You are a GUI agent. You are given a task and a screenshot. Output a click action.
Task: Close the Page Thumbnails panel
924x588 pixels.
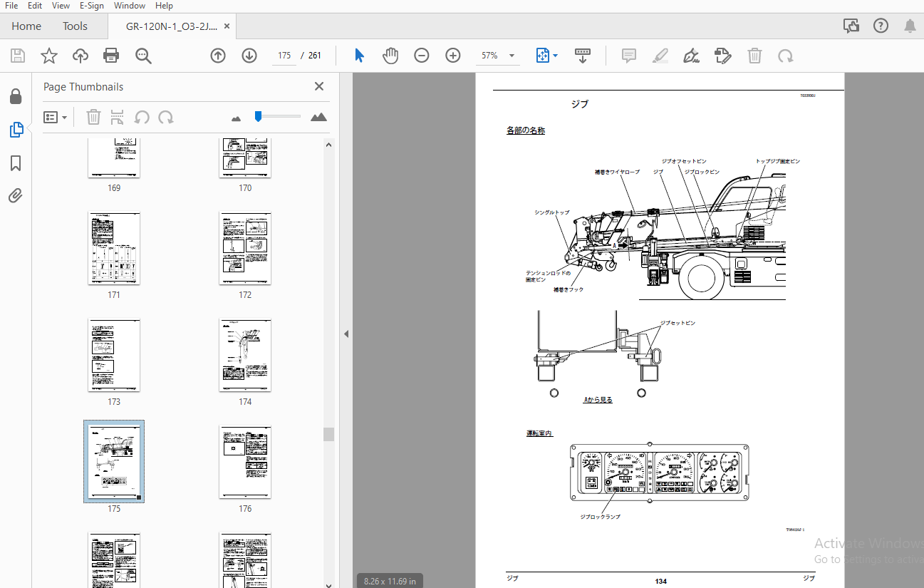pos(319,86)
